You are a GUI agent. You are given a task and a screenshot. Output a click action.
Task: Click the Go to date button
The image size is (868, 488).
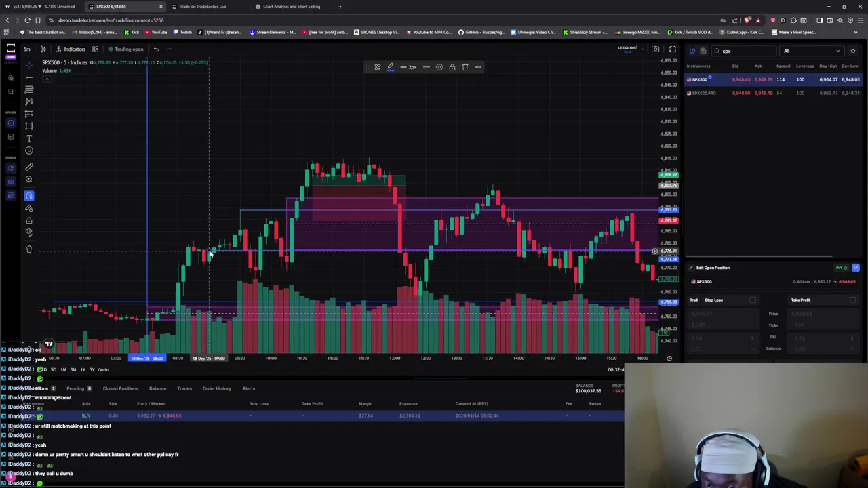103,369
